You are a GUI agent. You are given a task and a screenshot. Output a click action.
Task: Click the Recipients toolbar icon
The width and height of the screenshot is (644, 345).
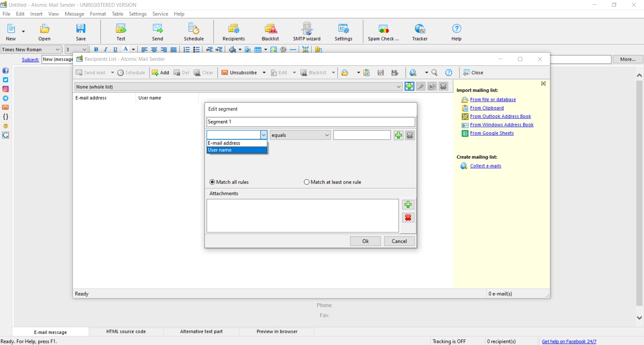coord(233,32)
